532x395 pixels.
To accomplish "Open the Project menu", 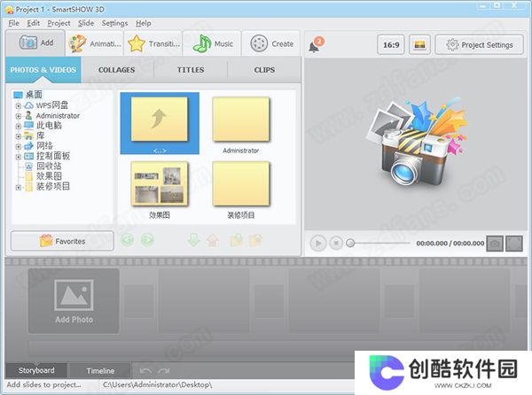I will click(59, 23).
